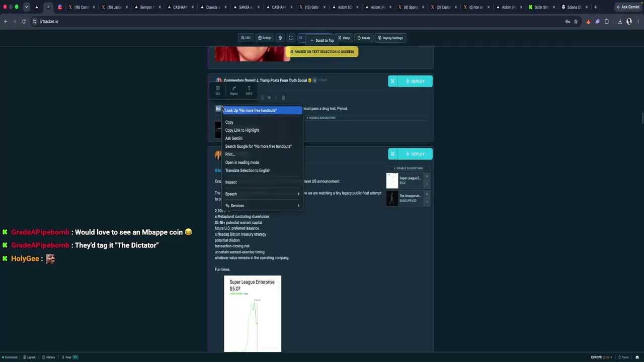The width and height of the screenshot is (644, 362).
Task: Bookmark this page with the star icon
Action: (576, 22)
